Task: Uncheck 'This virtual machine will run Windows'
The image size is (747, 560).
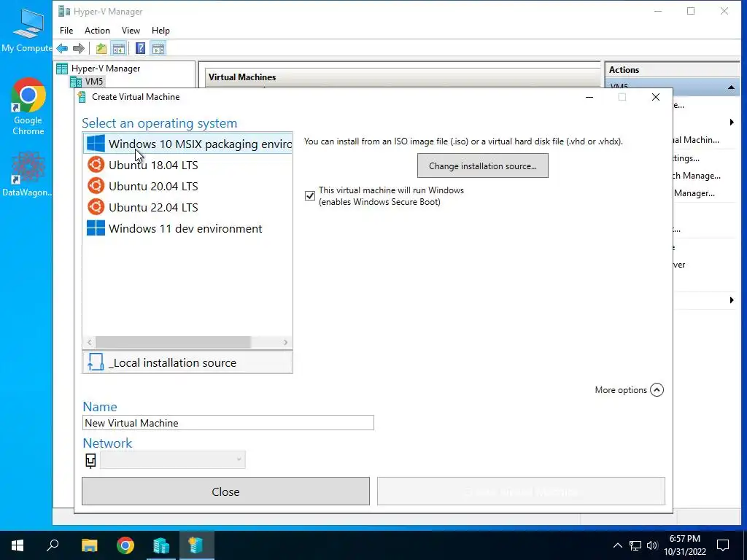Action: coord(309,195)
